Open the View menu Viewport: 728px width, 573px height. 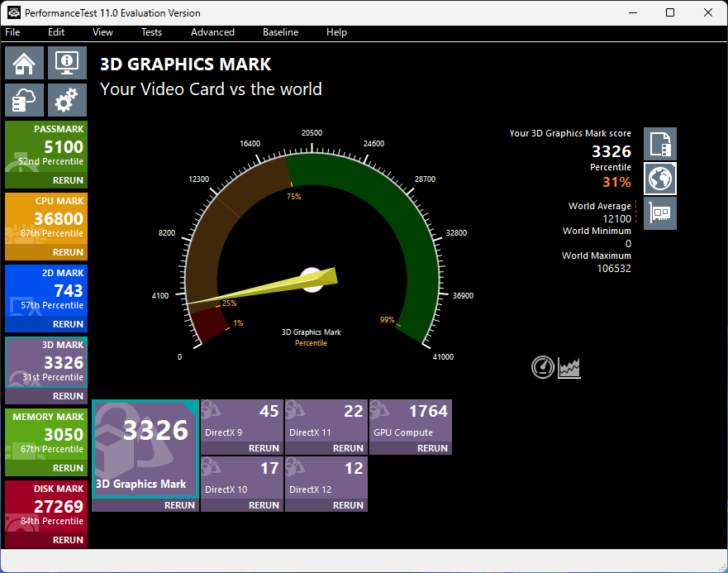102,32
